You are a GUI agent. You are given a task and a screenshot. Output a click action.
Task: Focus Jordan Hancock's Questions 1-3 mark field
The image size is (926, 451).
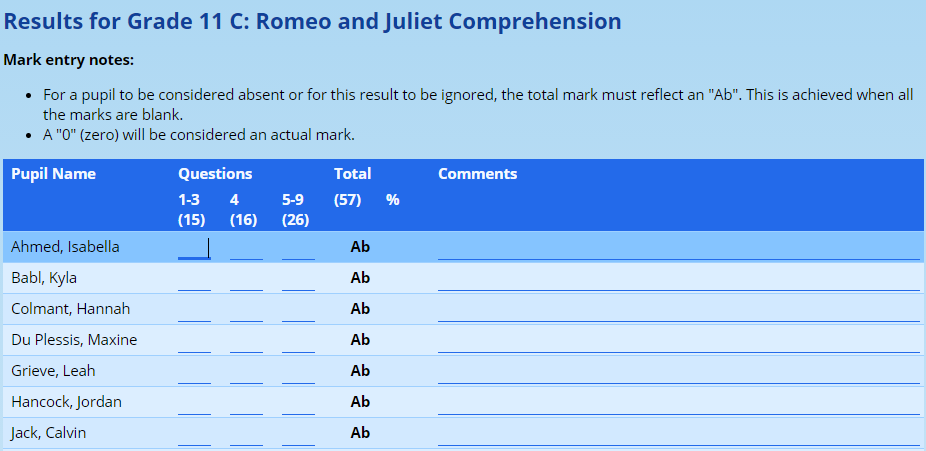pos(194,403)
